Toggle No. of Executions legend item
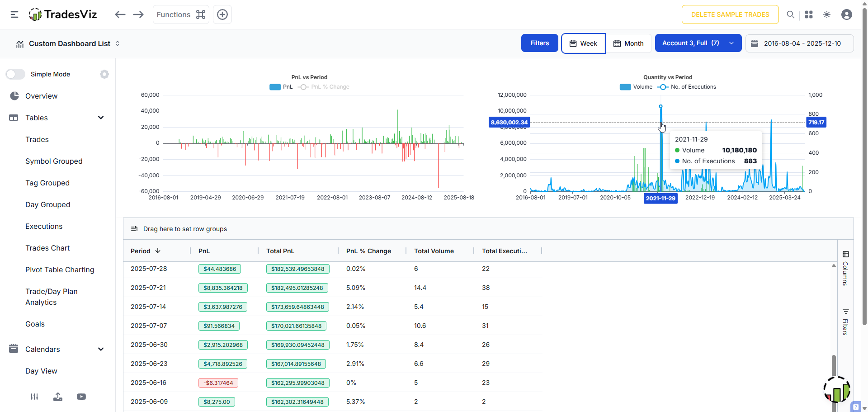The height and width of the screenshot is (412, 868). tap(687, 87)
